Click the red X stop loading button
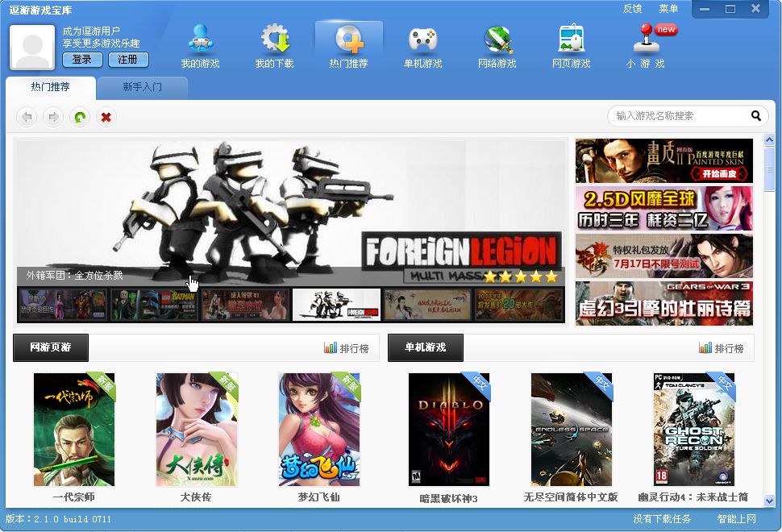The image size is (782, 532). [x=106, y=117]
